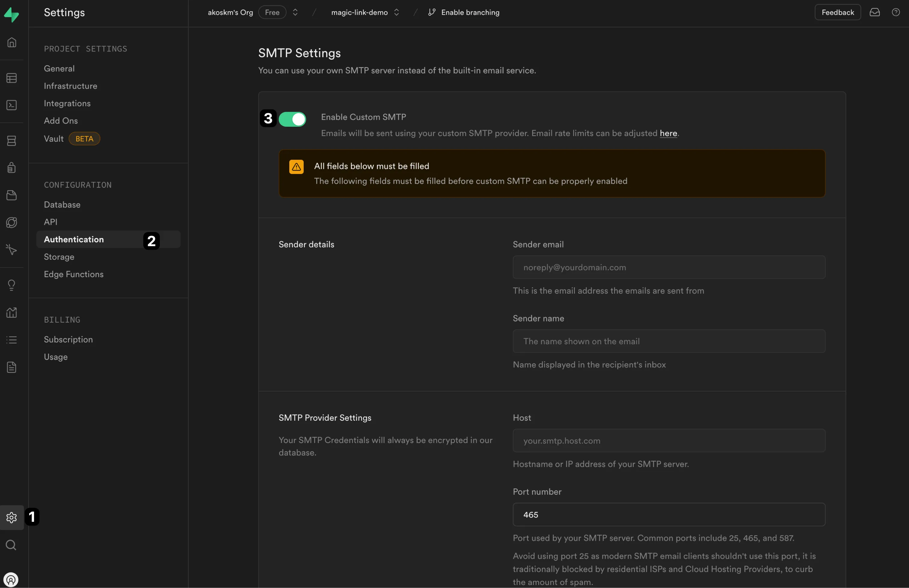Open the API Docs document icon
Viewport: 909px width, 588px height.
[12, 367]
